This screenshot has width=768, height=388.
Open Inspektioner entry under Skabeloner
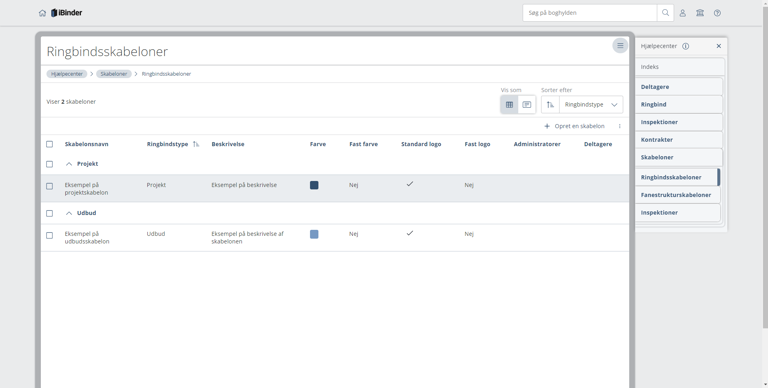click(x=678, y=213)
